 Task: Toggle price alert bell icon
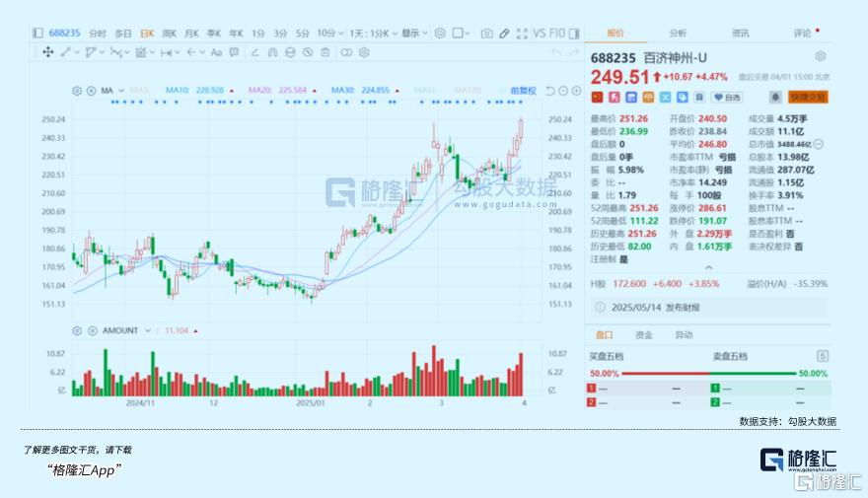pyautogui.click(x=775, y=98)
